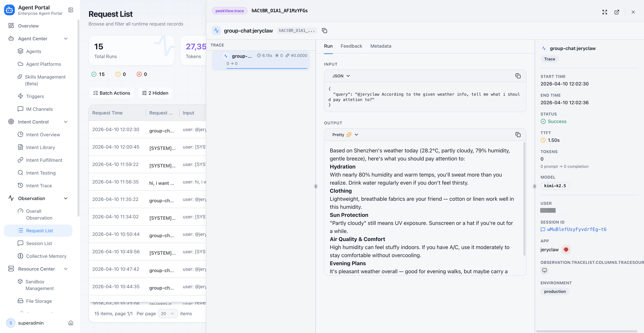This screenshot has width=644, height=333.
Task: Click the trace source monitor icon
Action: 545,270
